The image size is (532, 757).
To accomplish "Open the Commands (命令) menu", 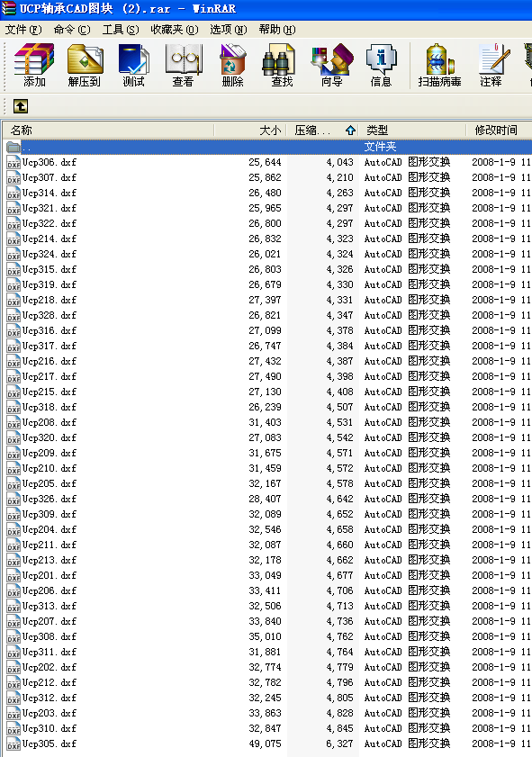I will pos(72,30).
